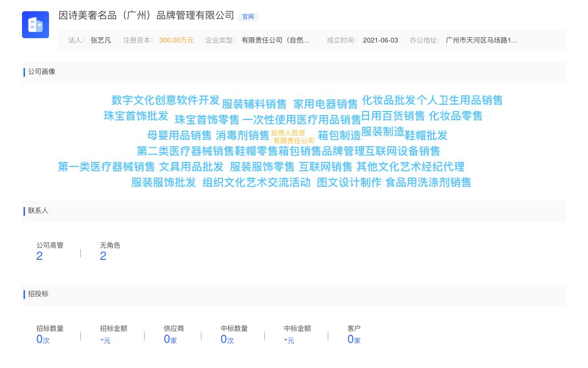Select tag 鞋帽零售

tap(256, 151)
